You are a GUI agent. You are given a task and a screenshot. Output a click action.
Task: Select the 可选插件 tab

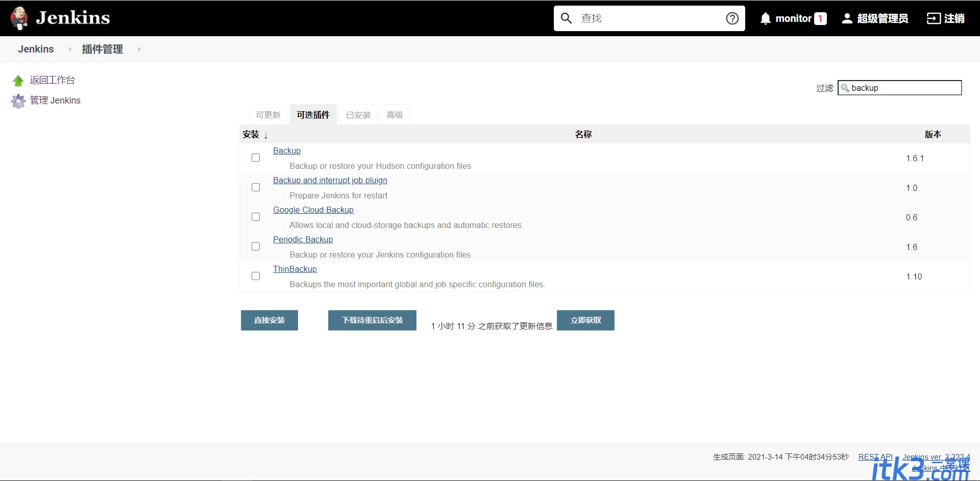pos(313,115)
